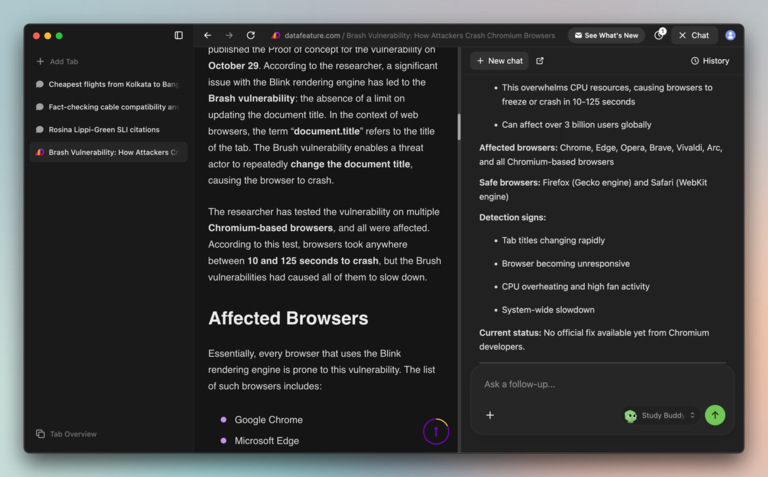The image size is (768, 477).
Task: Toggle the sidebar panel icon
Action: pyautogui.click(x=179, y=35)
